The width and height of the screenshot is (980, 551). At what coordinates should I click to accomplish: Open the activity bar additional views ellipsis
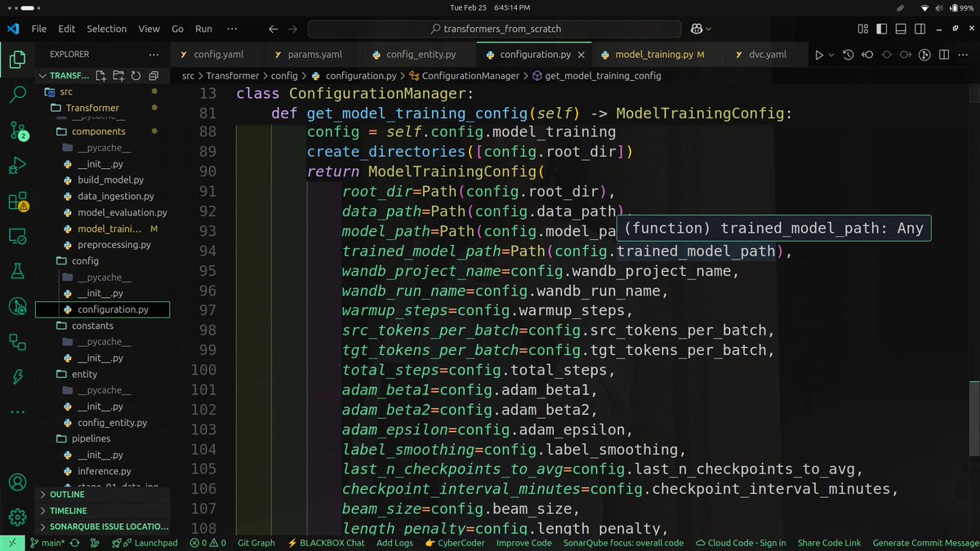coord(17,412)
